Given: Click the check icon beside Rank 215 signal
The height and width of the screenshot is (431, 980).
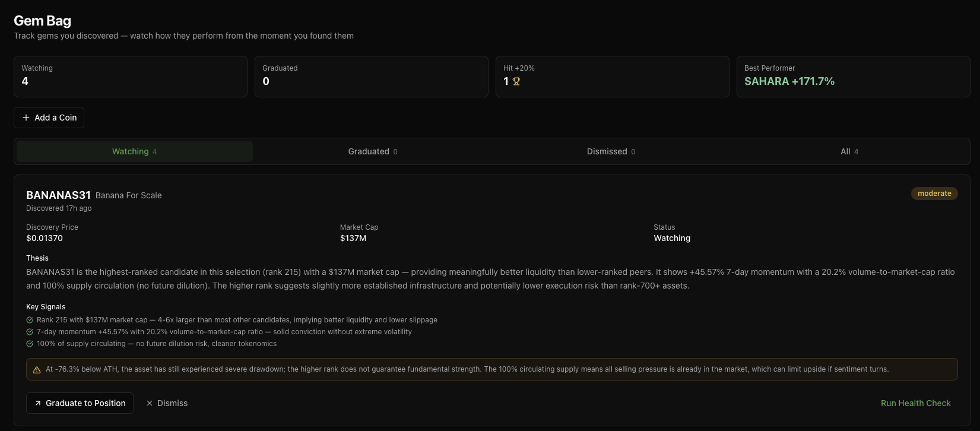Looking at the screenshot, I should pos(30,320).
